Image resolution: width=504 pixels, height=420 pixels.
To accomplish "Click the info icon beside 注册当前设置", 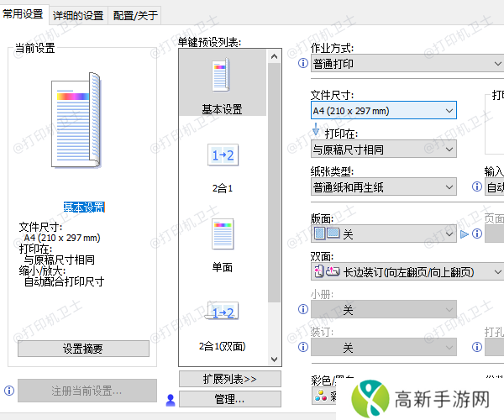I will [9, 391].
